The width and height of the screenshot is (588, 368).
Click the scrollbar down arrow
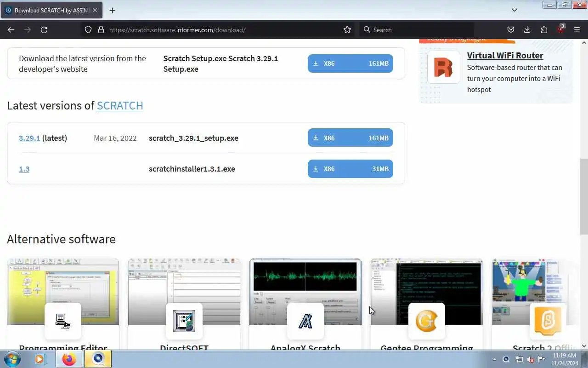tap(584, 345)
